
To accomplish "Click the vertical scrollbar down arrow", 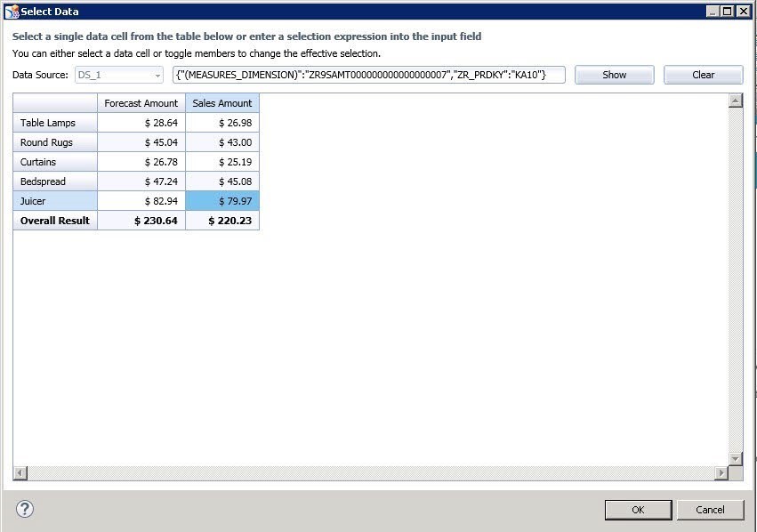I will click(735, 458).
